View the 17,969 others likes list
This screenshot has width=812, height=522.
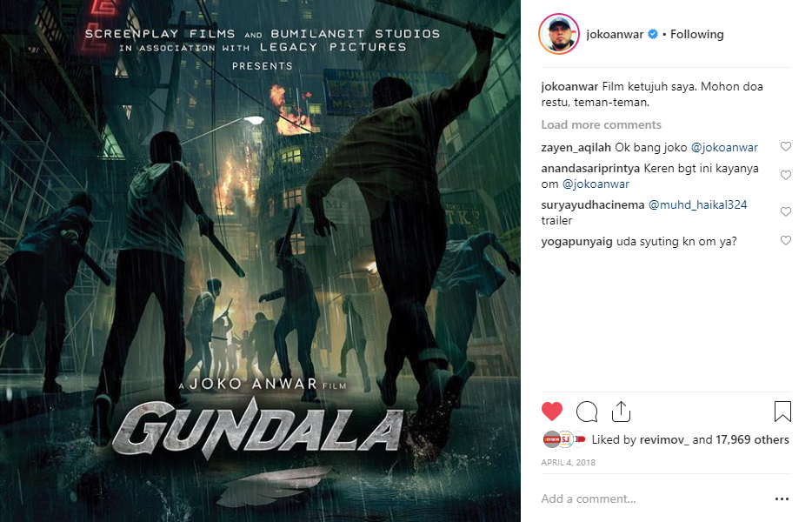752,439
